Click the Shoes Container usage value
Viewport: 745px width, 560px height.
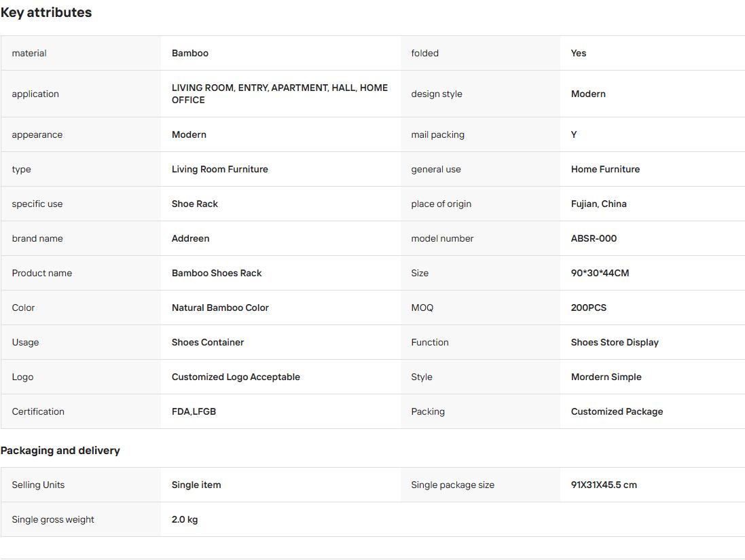pyautogui.click(x=208, y=343)
